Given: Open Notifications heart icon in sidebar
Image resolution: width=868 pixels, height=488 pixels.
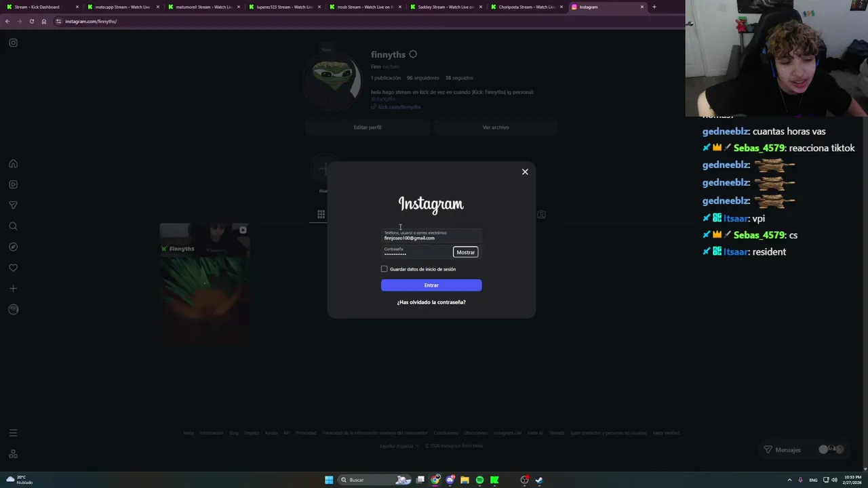Looking at the screenshot, I should 13,268.
